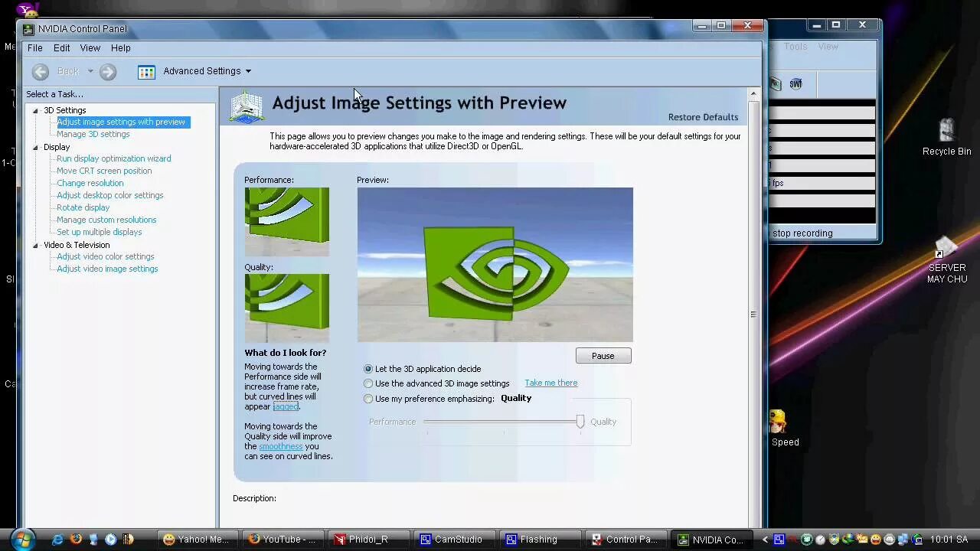Click the Performance thumbnail image
This screenshot has width=980, height=551.
287,221
